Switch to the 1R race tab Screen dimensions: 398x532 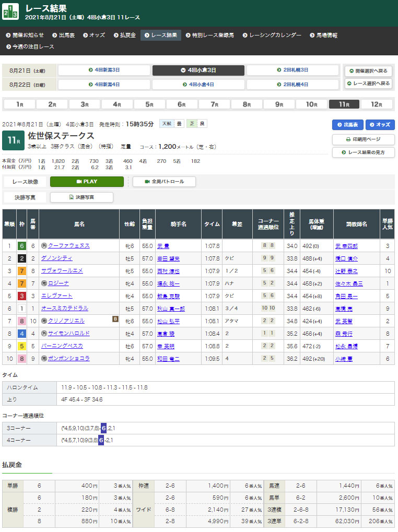(x=19, y=104)
